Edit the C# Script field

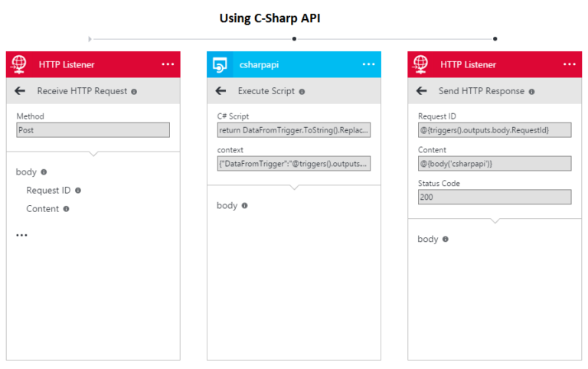(x=294, y=130)
